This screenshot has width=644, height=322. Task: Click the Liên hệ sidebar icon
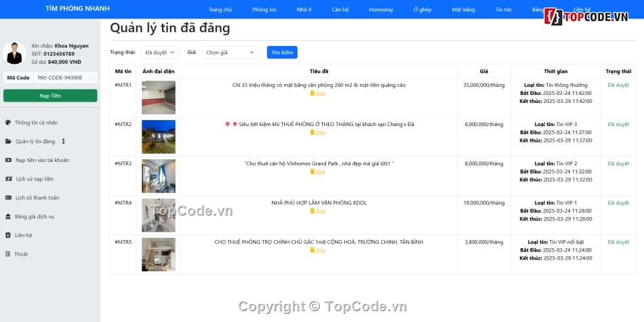click(x=8, y=235)
